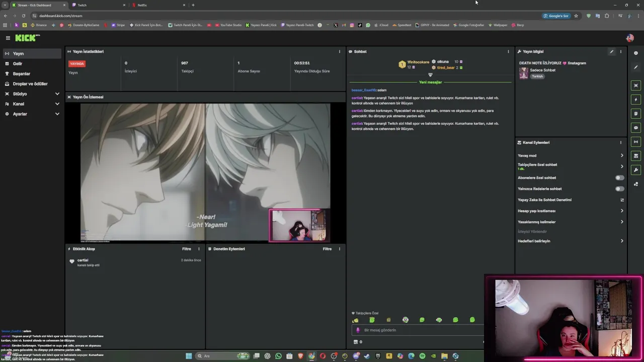Open voice message microphone icon in chat
The height and width of the screenshot is (362, 644).
click(358, 330)
